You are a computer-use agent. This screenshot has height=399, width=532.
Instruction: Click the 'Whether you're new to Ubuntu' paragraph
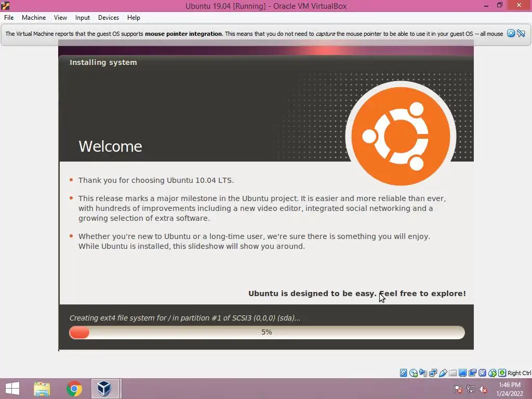(254, 241)
